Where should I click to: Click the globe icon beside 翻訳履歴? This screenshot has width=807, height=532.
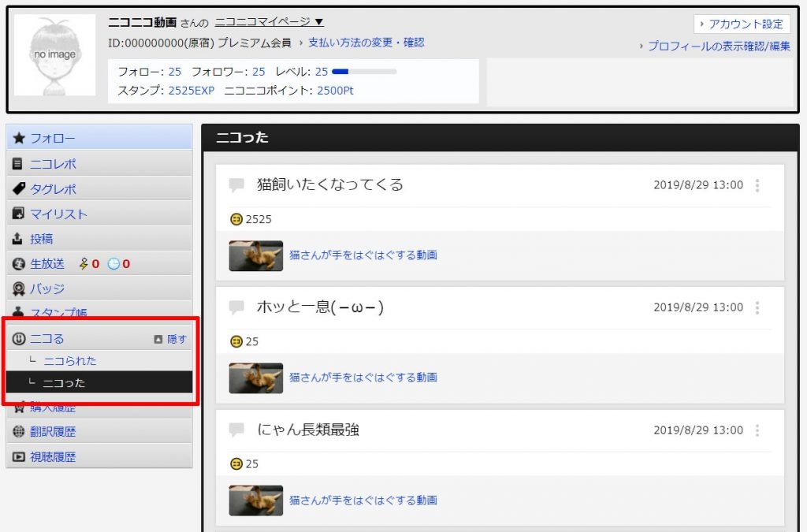[19, 432]
